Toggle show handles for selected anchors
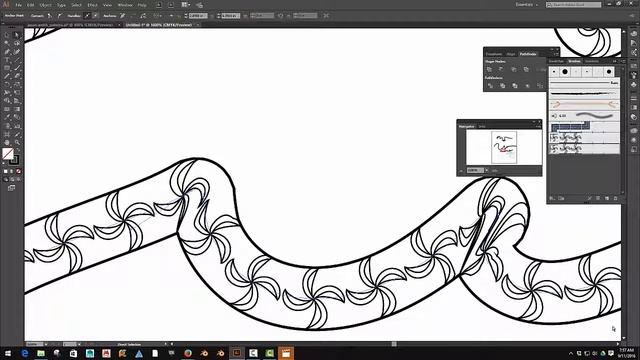640x360 pixels. coord(87,16)
